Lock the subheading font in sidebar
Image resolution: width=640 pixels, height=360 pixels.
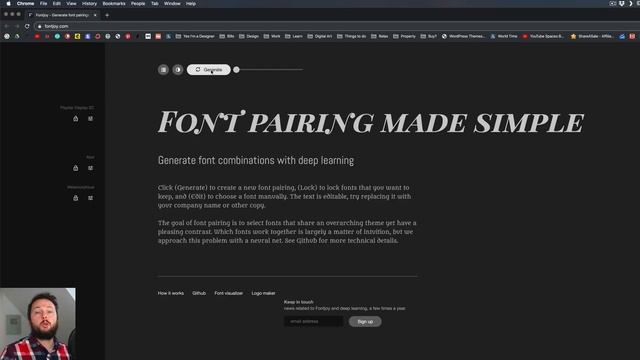coord(76,168)
